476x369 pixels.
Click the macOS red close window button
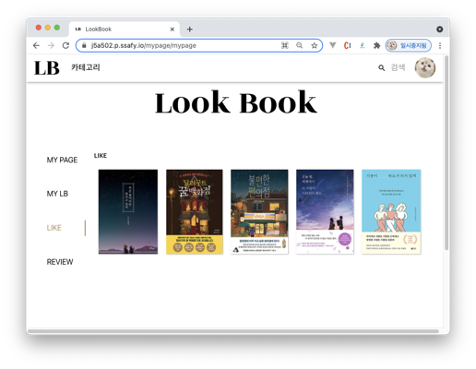tap(38, 28)
